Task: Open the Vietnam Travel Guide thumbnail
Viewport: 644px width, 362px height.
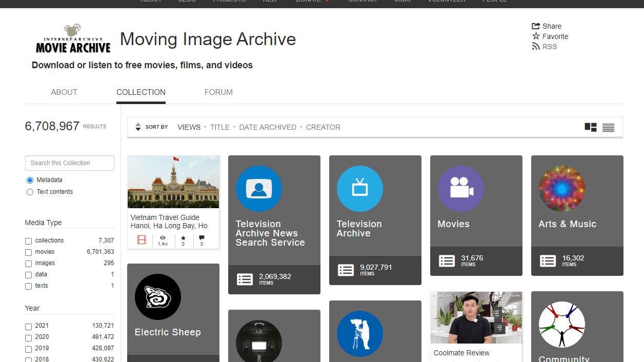Action: (x=173, y=182)
